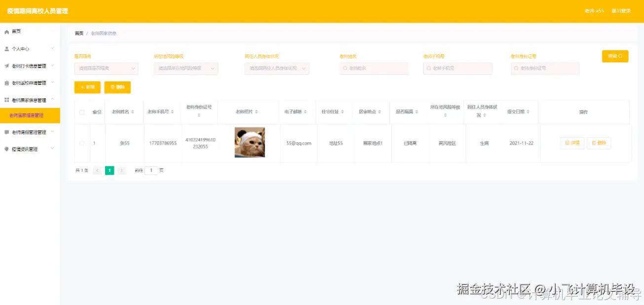Click the email cell 55@qq.com
The image size is (644, 305).
(x=299, y=143)
